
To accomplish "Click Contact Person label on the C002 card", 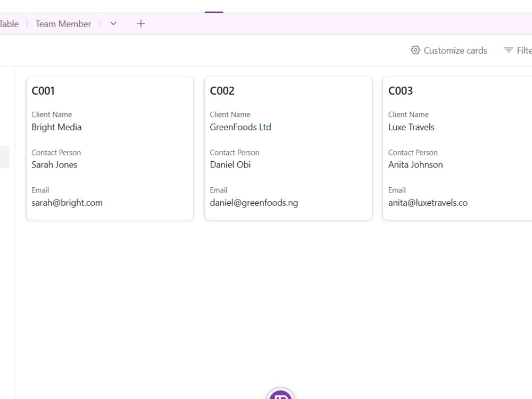I will coord(235,153).
